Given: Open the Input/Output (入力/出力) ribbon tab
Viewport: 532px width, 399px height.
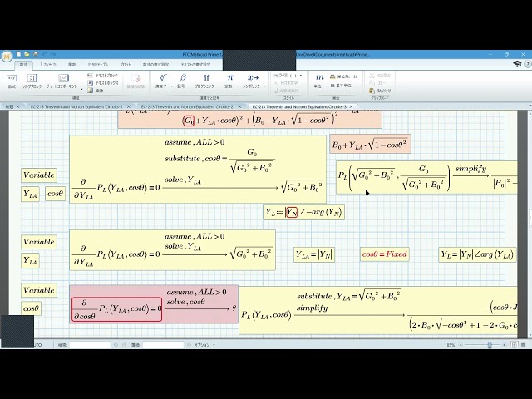Looking at the screenshot, I should click(x=47, y=65).
